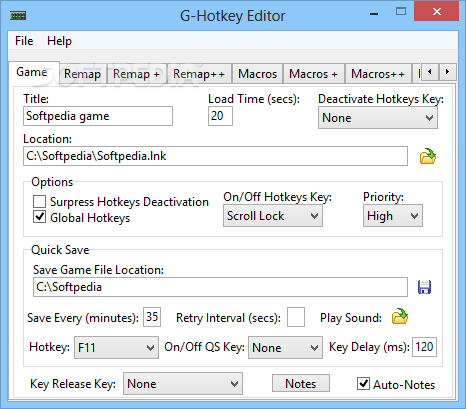The image size is (466, 409).
Task: Expand On/Off QS Key dropdown
Action: [285, 347]
